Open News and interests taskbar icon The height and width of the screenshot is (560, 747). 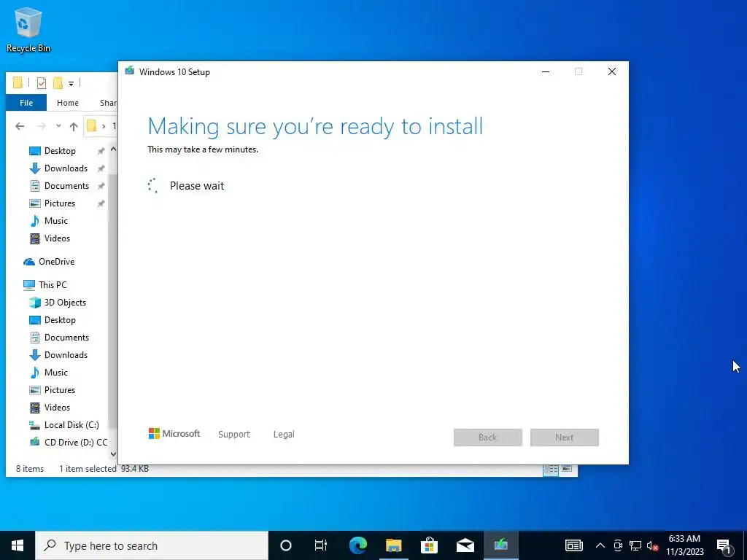tap(574, 545)
